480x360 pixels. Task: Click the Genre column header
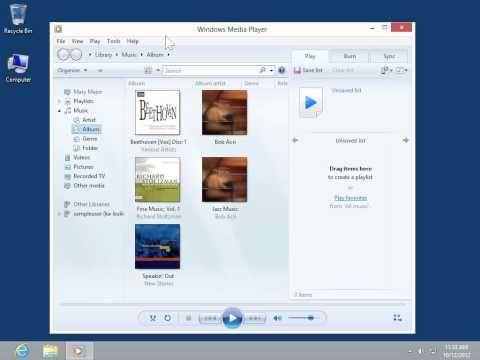[x=251, y=83]
